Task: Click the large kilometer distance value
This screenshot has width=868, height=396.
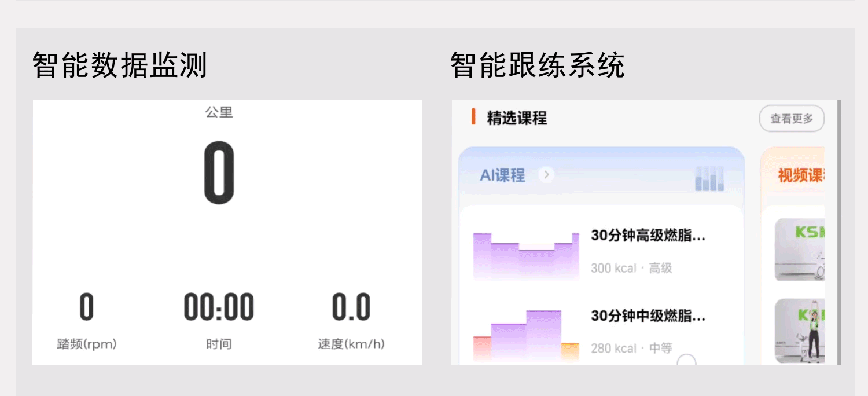Action: click(219, 173)
